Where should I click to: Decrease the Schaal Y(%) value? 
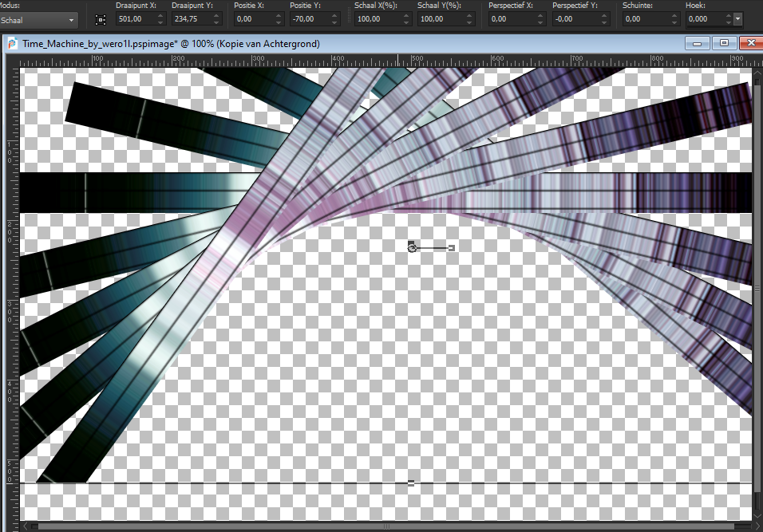click(469, 22)
